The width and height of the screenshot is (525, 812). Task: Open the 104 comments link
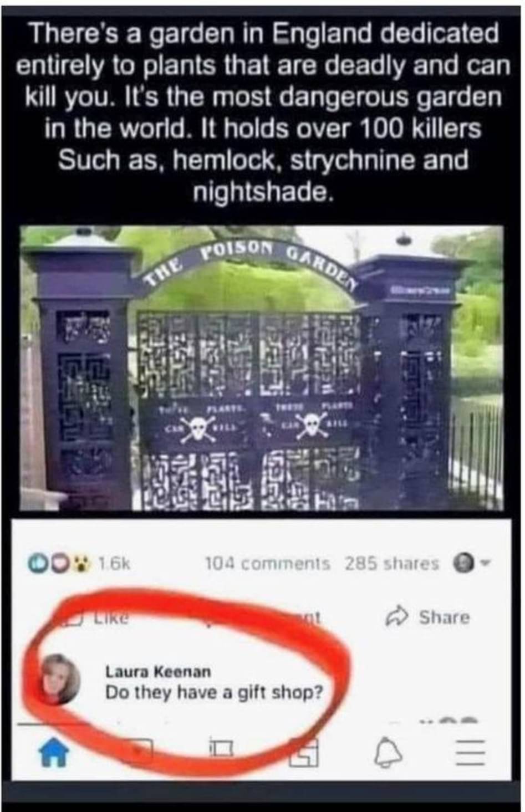pos(268,564)
